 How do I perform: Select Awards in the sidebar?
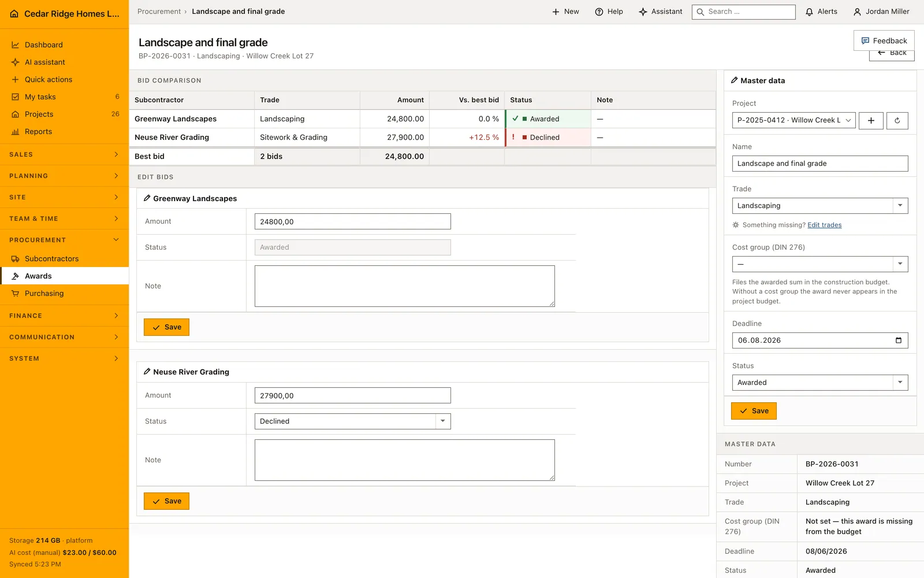pyautogui.click(x=64, y=276)
